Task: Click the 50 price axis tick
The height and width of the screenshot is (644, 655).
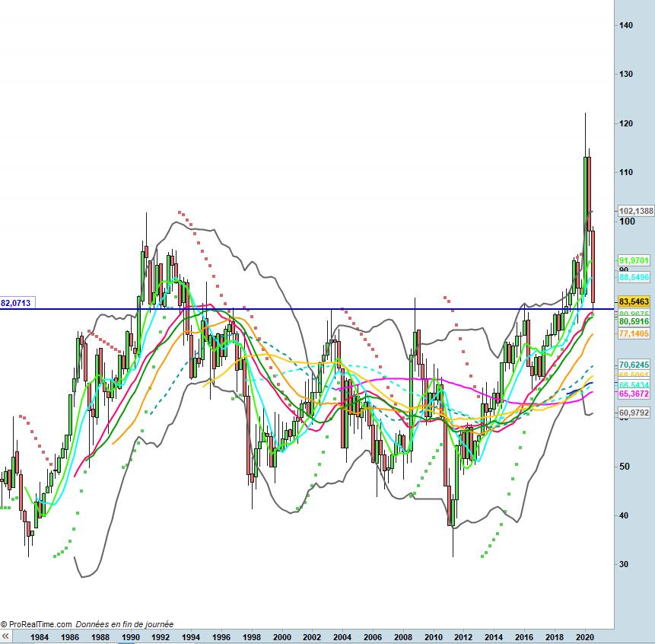Action: click(x=624, y=467)
